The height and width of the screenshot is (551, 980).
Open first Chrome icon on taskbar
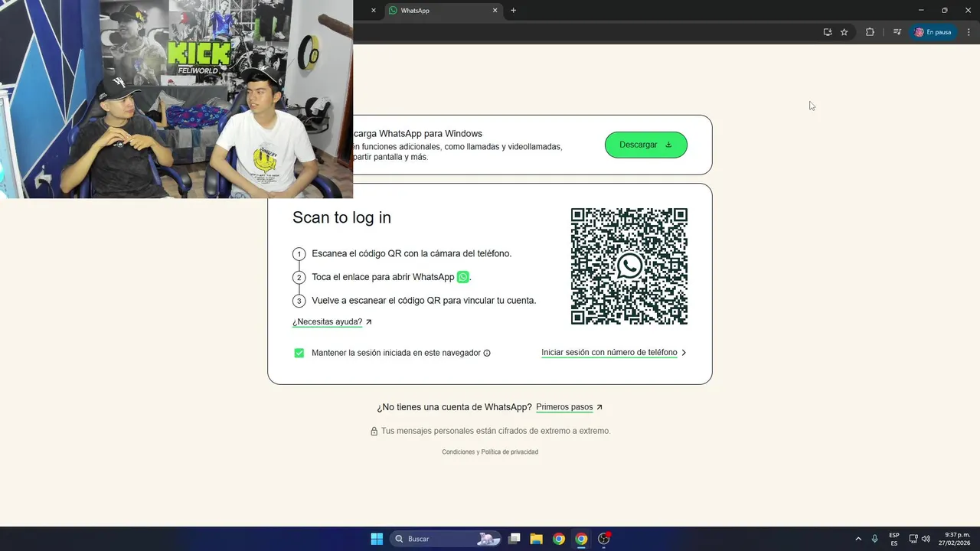tap(559, 539)
